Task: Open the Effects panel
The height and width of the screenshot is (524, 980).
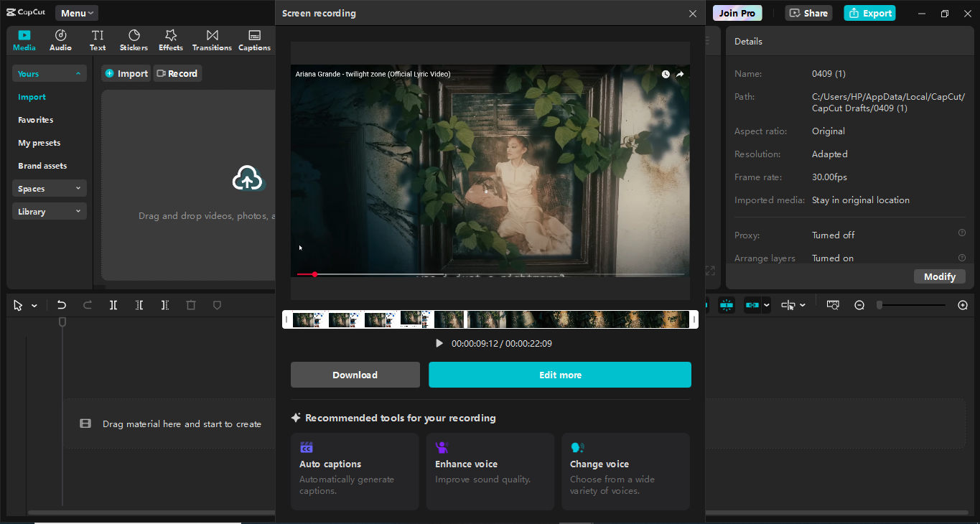Action: click(x=170, y=39)
